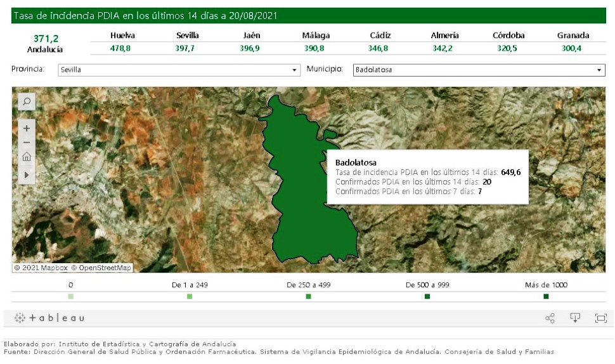615x364 pixels.
Task: Zoom in with the plus button
Action: pos(27,128)
